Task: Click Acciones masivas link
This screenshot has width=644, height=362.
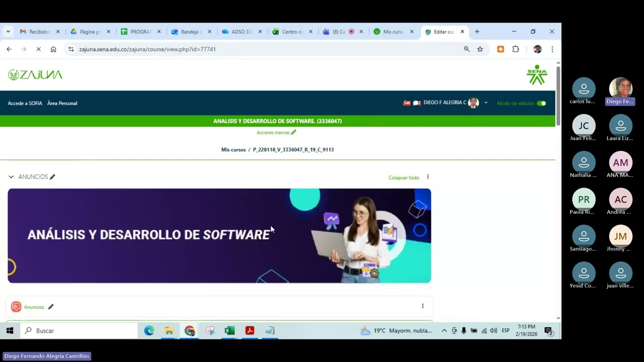Action: [273, 133]
